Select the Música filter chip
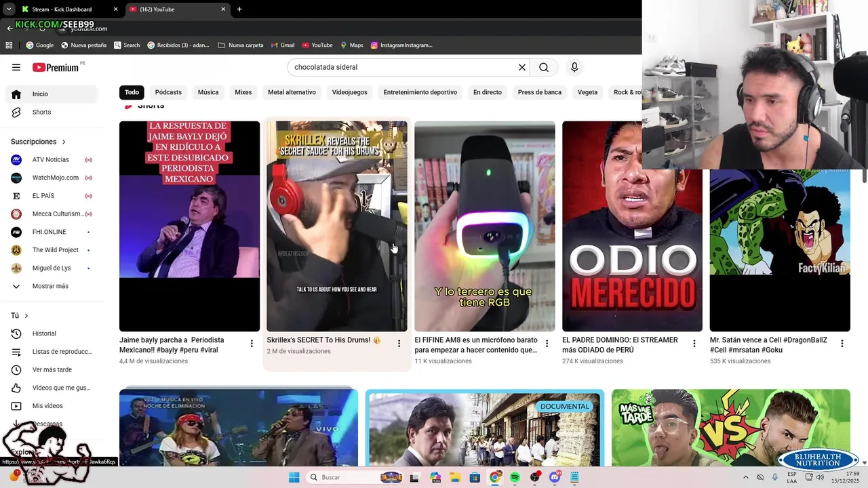The width and height of the screenshot is (868, 488). click(208, 92)
